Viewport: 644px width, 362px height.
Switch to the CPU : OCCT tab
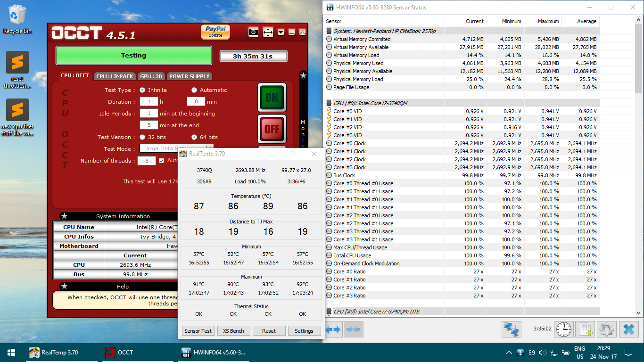pyautogui.click(x=75, y=75)
